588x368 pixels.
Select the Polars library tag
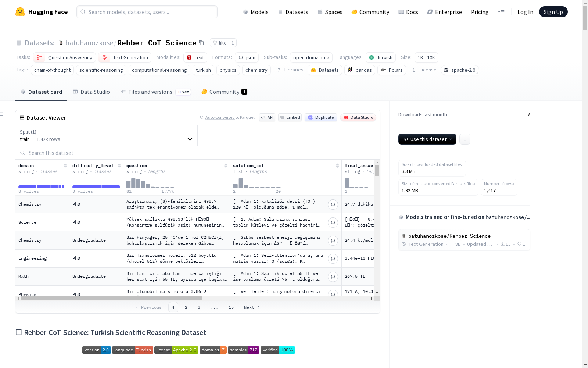(392, 70)
